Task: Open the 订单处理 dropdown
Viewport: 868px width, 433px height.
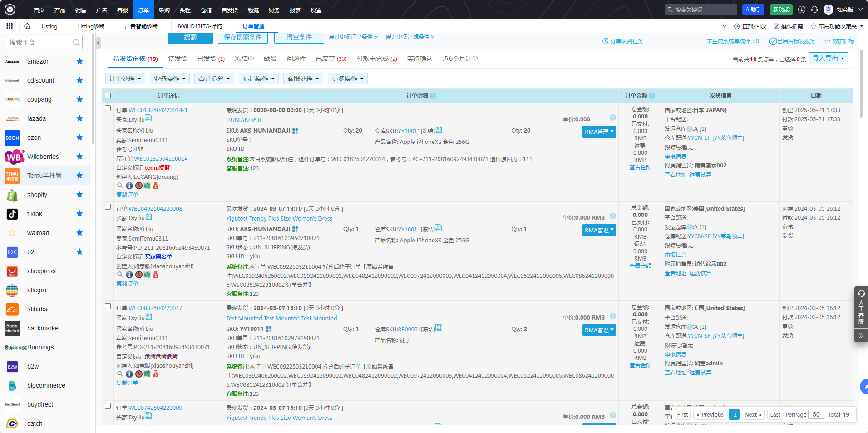Action: click(x=125, y=79)
